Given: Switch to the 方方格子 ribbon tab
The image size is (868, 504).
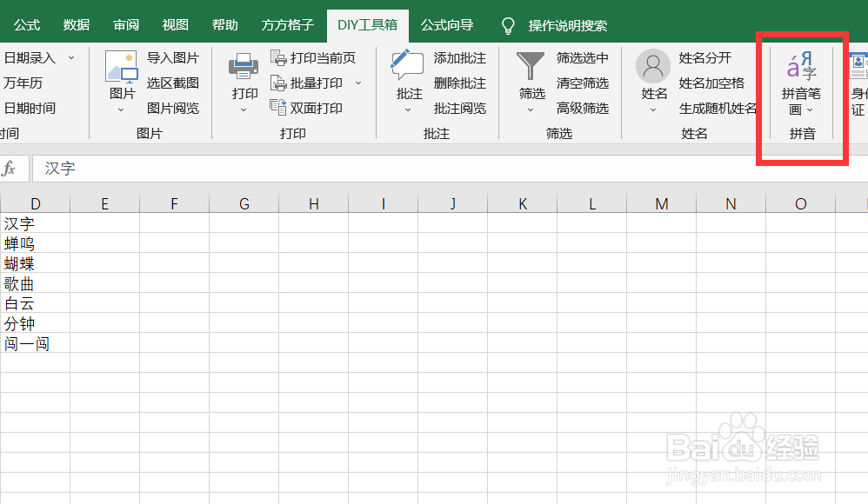Looking at the screenshot, I should (x=287, y=25).
